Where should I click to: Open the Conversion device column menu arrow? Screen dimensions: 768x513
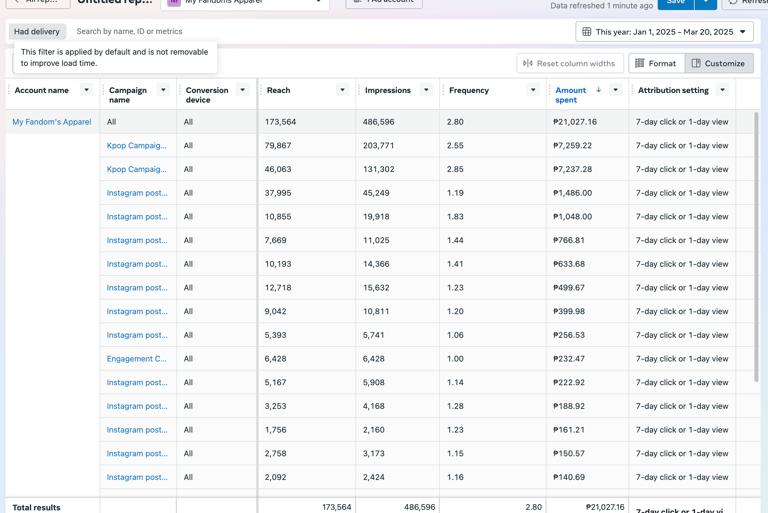click(242, 90)
